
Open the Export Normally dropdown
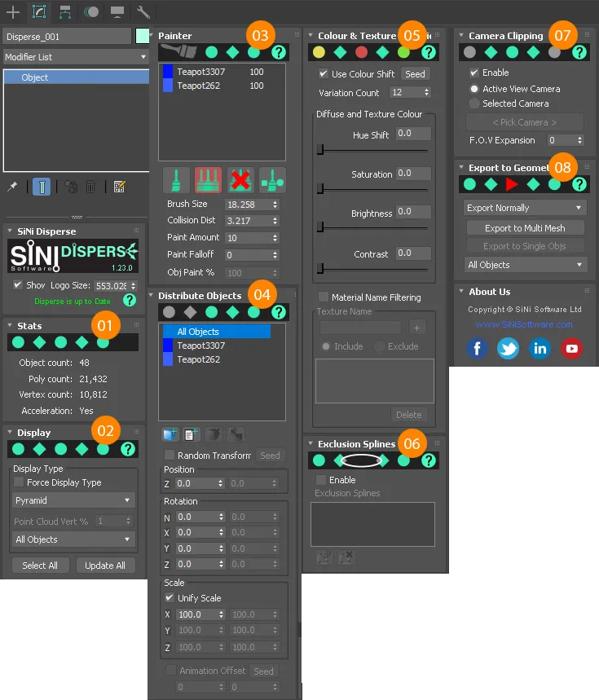coord(525,208)
